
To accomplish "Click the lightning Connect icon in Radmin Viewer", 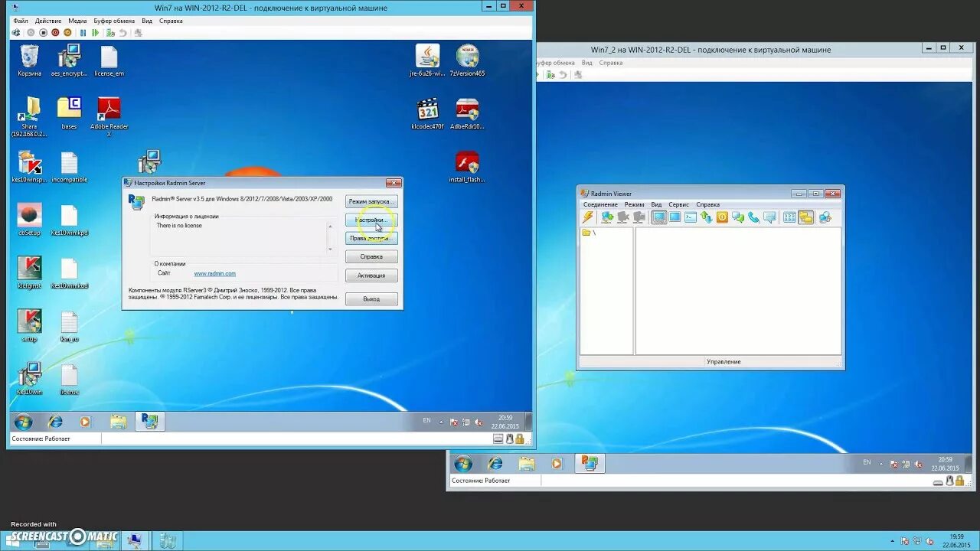I will tap(588, 217).
